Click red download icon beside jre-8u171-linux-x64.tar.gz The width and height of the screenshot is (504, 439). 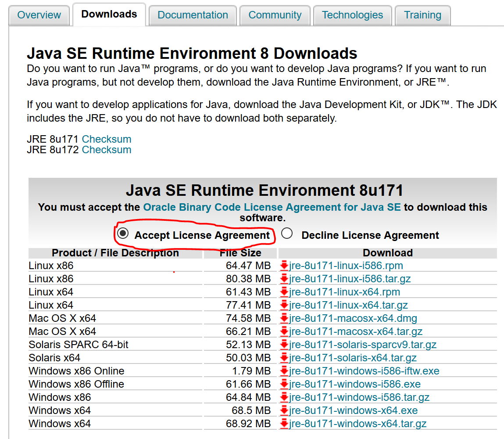pyautogui.click(x=284, y=305)
